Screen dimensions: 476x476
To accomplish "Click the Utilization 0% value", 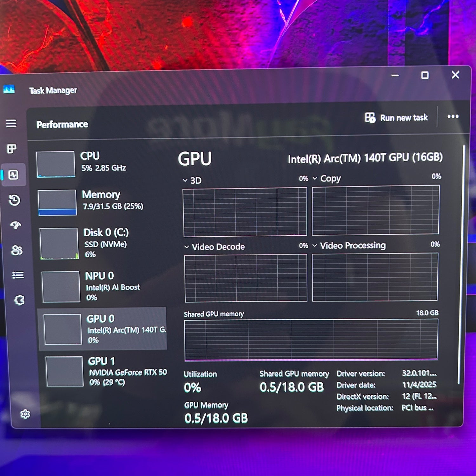I will tap(192, 388).
